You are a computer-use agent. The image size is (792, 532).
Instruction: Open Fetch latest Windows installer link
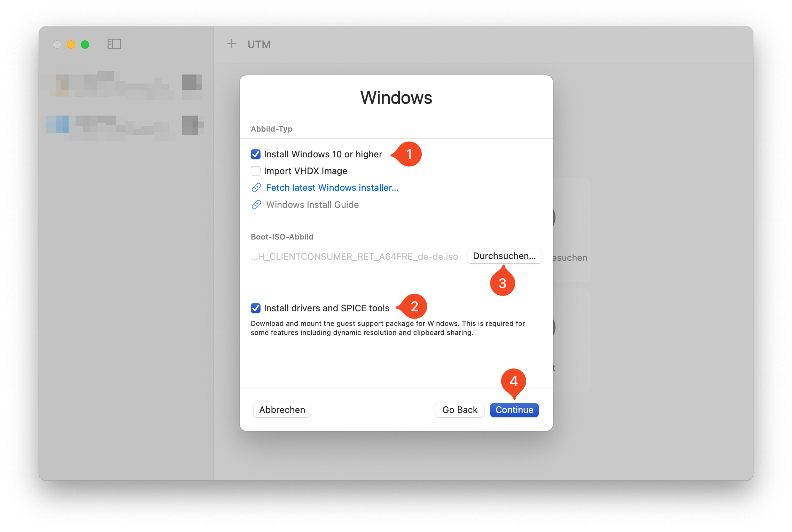[x=332, y=188]
